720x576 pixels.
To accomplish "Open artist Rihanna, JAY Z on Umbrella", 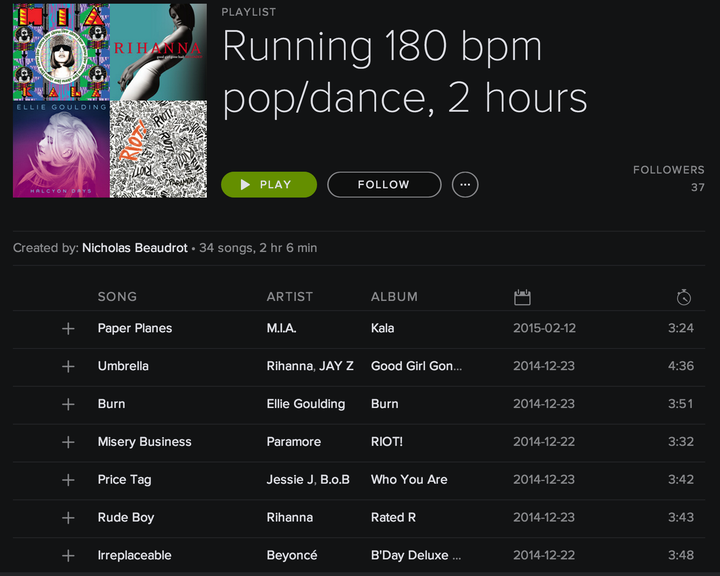I will [x=310, y=366].
